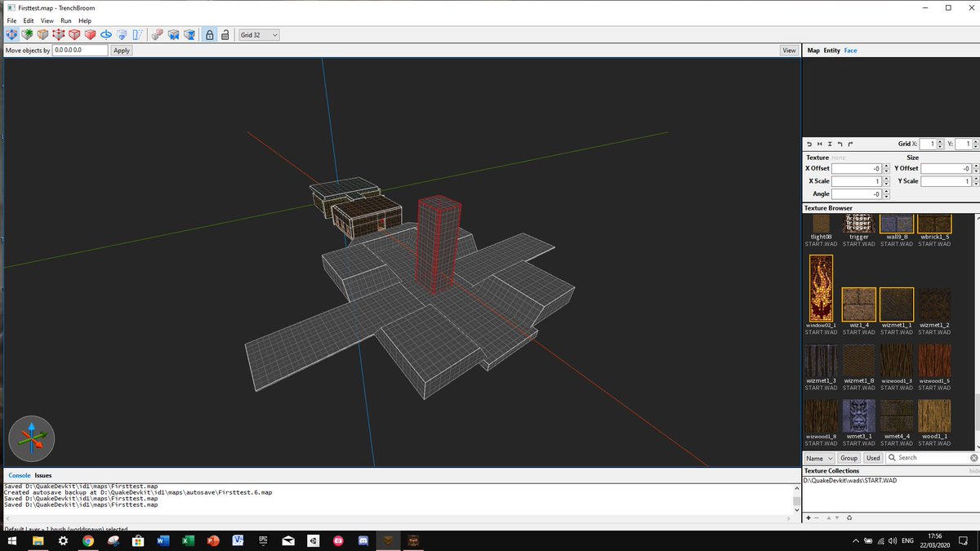Activate the brush creation tool
The width and height of the screenshot is (980, 551).
tap(26, 34)
